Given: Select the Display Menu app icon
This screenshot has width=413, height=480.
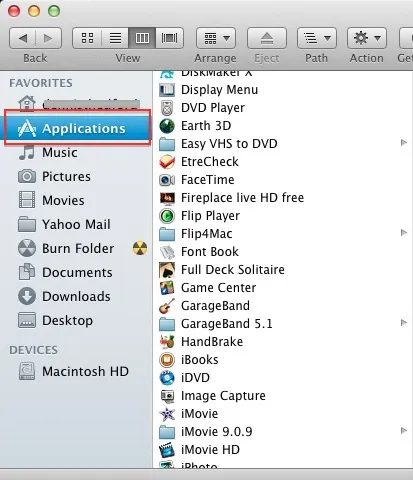Looking at the screenshot, I should point(167,90).
